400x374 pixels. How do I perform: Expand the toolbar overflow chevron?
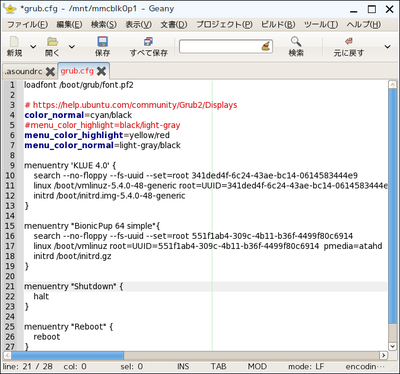387,47
